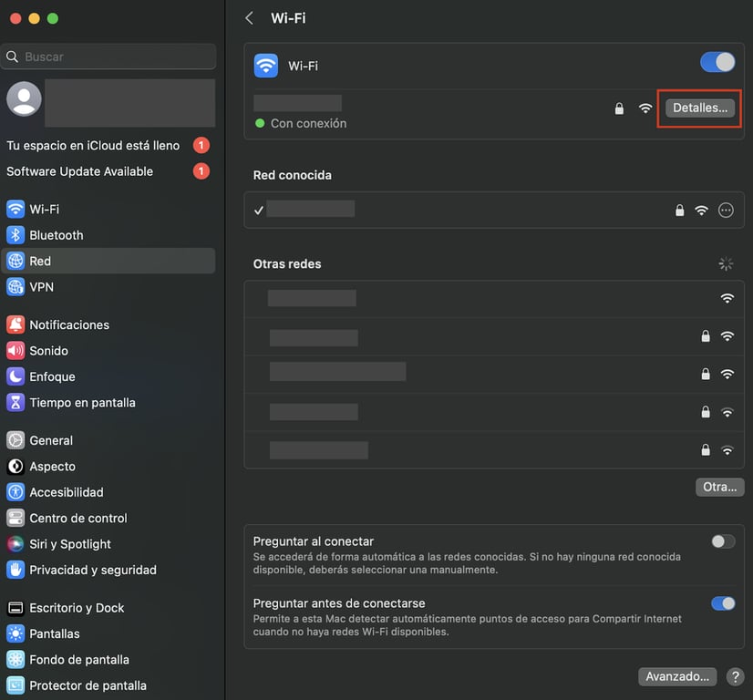The width and height of the screenshot is (753, 700).
Task: Open Avanzado Wi-Fi options
Action: click(x=676, y=676)
